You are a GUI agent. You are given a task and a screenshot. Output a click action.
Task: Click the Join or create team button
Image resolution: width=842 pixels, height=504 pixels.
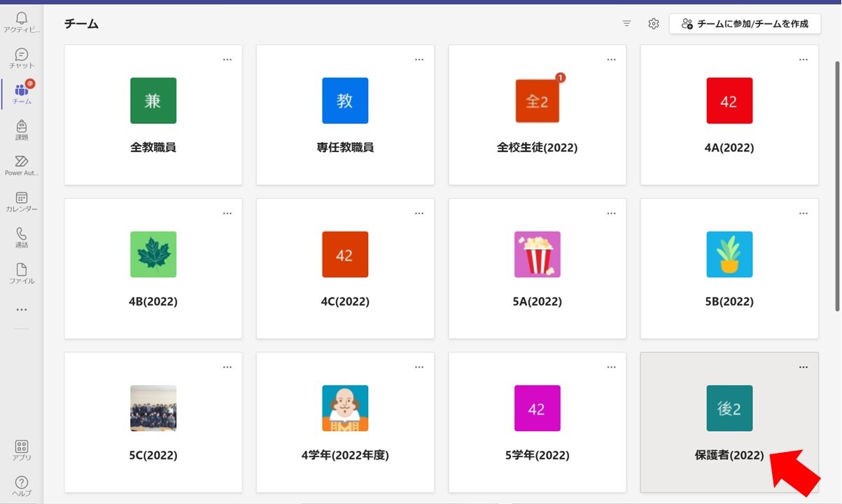click(745, 24)
